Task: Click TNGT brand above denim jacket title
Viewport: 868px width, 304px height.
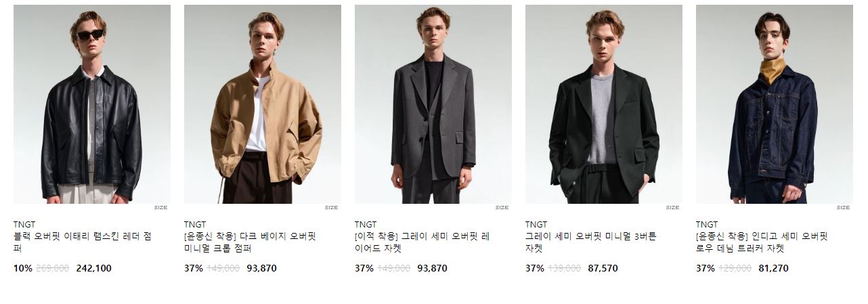Action: coord(707,225)
